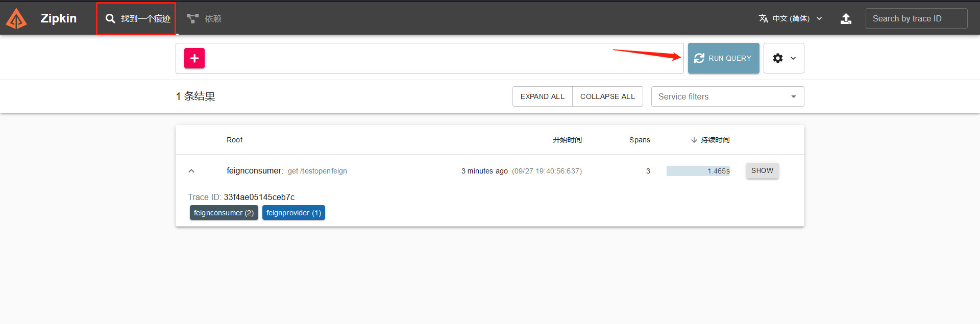The width and height of the screenshot is (980, 324).
Task: Click the Zipkin title text
Action: click(x=59, y=18)
